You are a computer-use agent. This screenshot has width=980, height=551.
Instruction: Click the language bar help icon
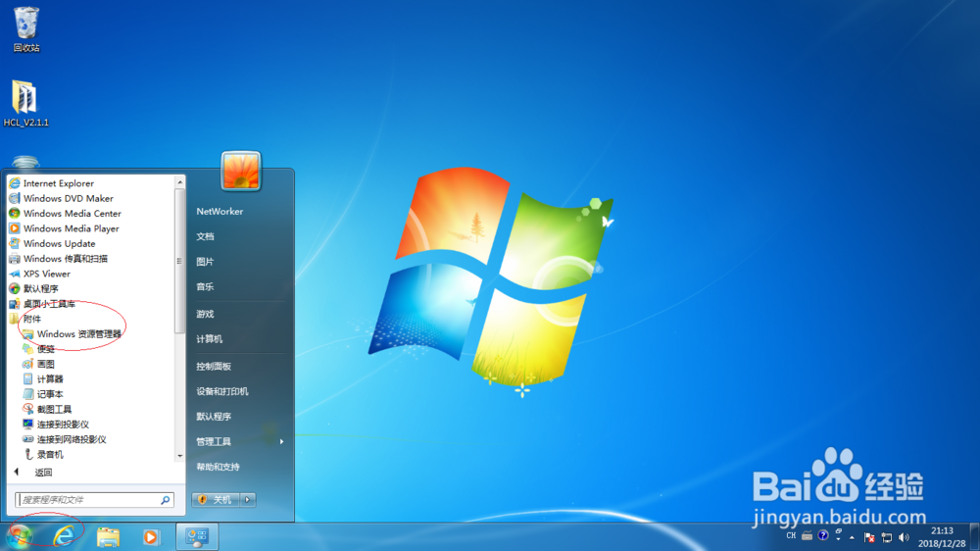coord(823,535)
